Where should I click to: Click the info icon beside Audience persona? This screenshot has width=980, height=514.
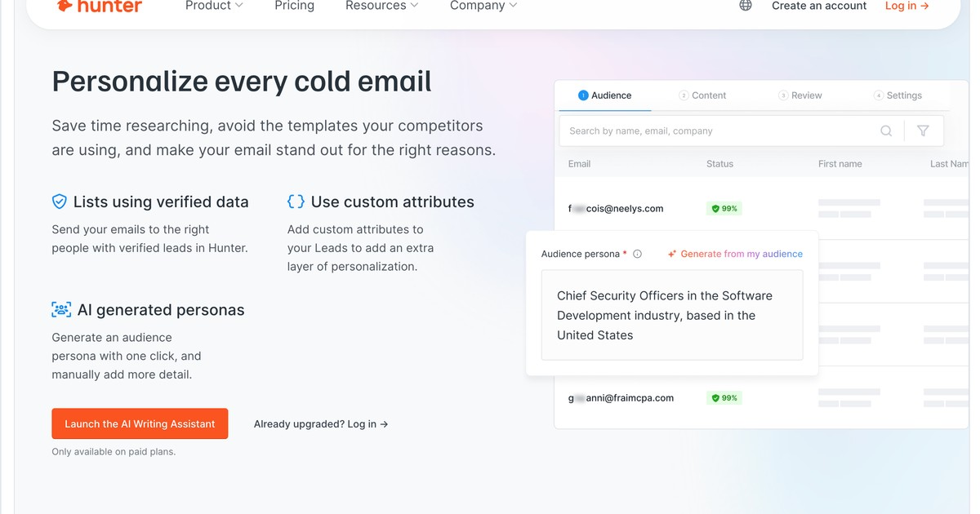[x=638, y=254]
